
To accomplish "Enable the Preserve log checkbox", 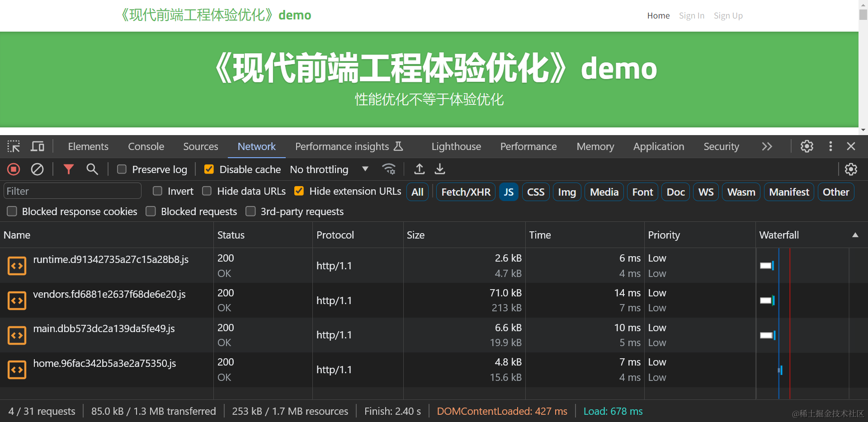I will 122,169.
